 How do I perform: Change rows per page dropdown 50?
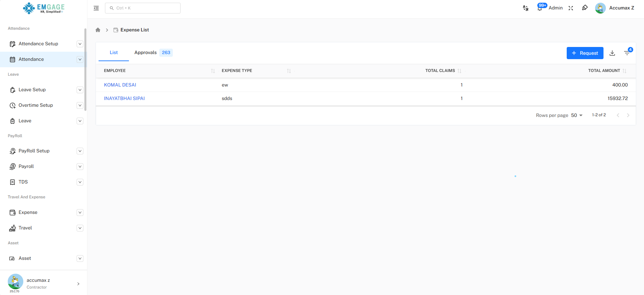(577, 115)
